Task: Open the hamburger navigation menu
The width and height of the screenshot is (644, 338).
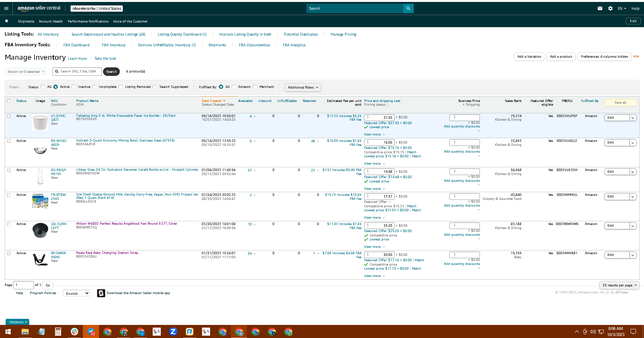Action: tap(6, 8)
